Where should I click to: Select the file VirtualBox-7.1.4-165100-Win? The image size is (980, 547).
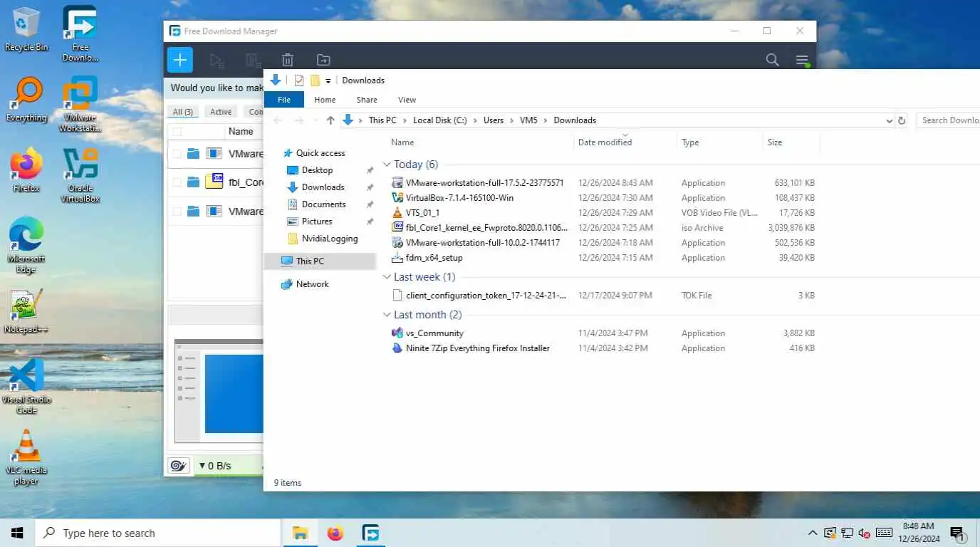459,198
